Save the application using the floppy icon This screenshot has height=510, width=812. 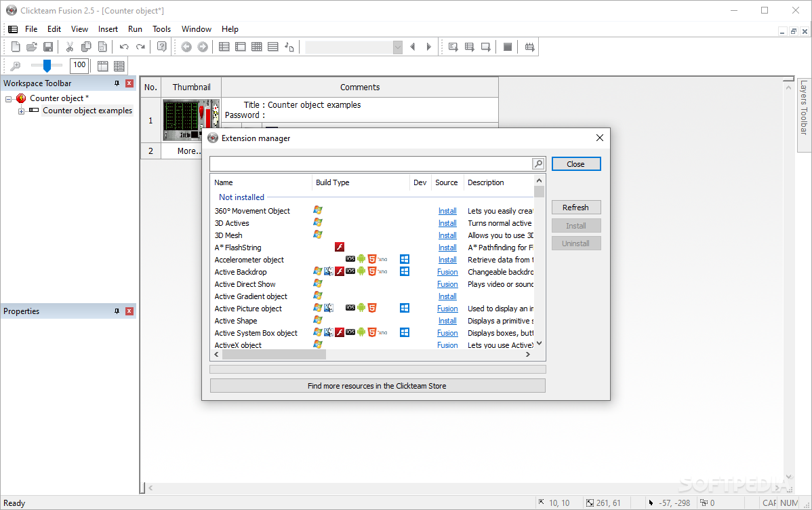pos(48,47)
